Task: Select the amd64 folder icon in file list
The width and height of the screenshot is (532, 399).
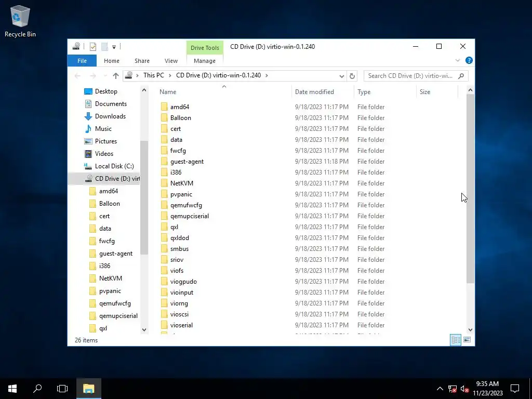Action: tap(164, 107)
